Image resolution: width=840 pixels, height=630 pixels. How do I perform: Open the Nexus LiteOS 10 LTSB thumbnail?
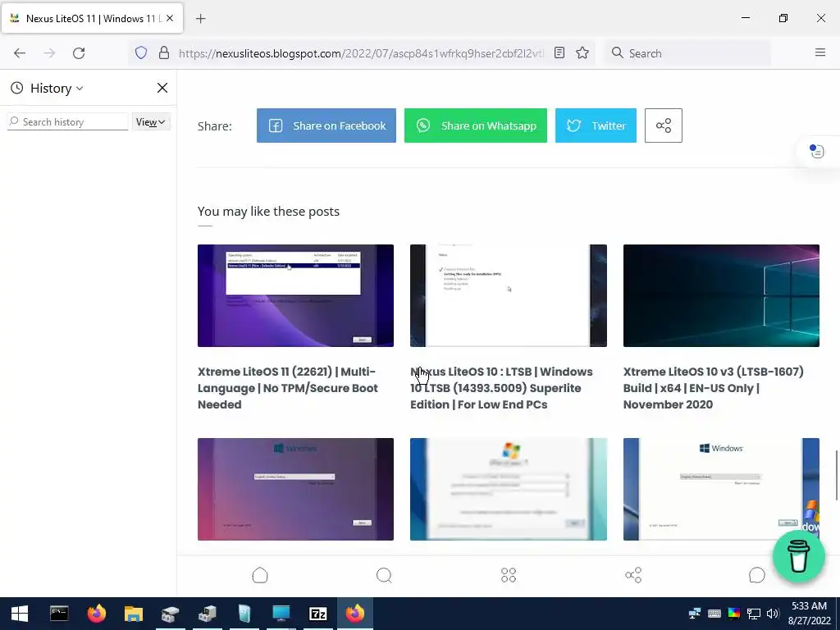pyautogui.click(x=509, y=295)
